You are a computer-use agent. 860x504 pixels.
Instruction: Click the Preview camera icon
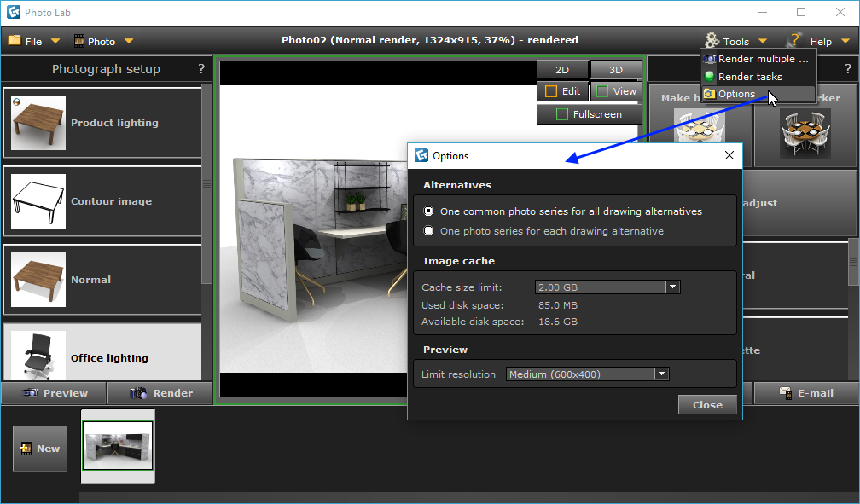click(31, 392)
